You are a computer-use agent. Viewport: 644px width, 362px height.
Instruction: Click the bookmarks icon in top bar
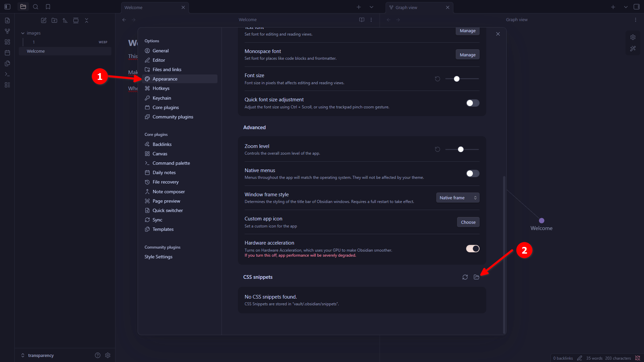coord(48,7)
